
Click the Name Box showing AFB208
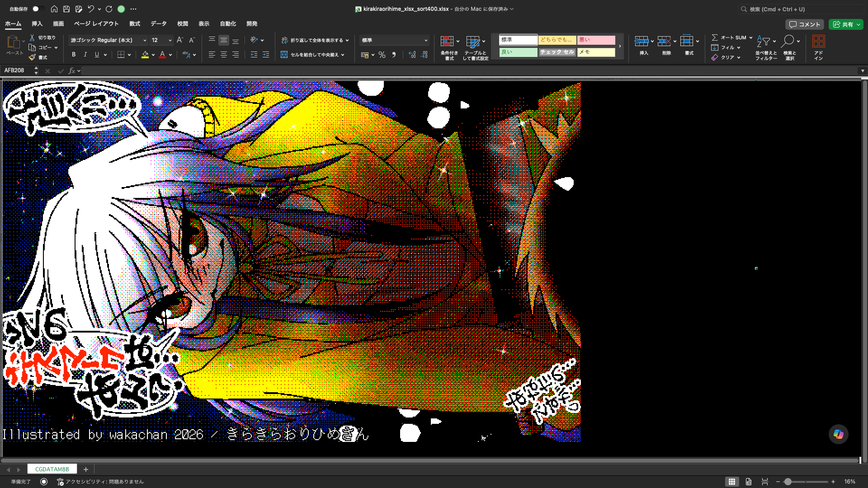pos(18,70)
